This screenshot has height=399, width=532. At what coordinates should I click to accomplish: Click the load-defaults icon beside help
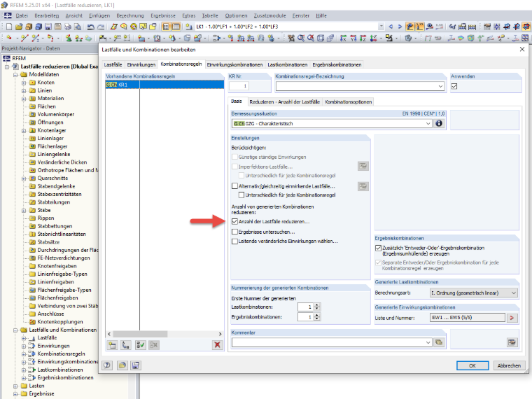pyautogui.click(x=122, y=365)
